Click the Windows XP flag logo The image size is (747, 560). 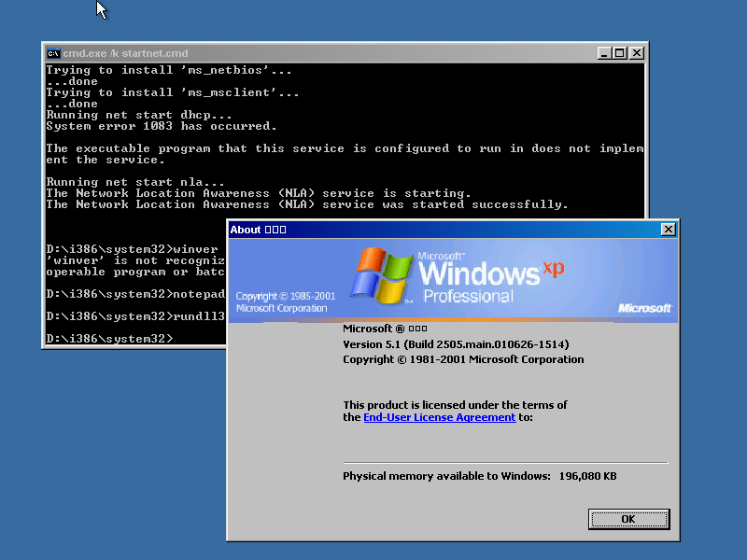tap(382, 275)
